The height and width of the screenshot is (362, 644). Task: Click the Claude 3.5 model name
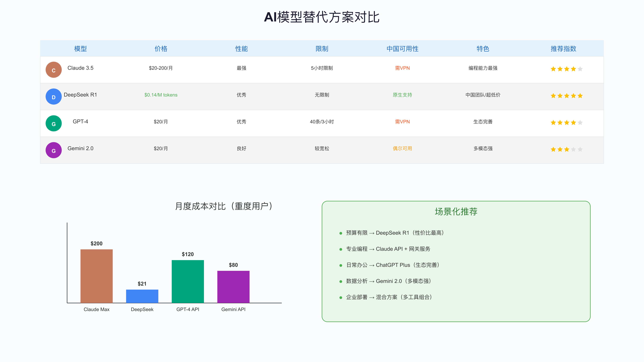80,68
